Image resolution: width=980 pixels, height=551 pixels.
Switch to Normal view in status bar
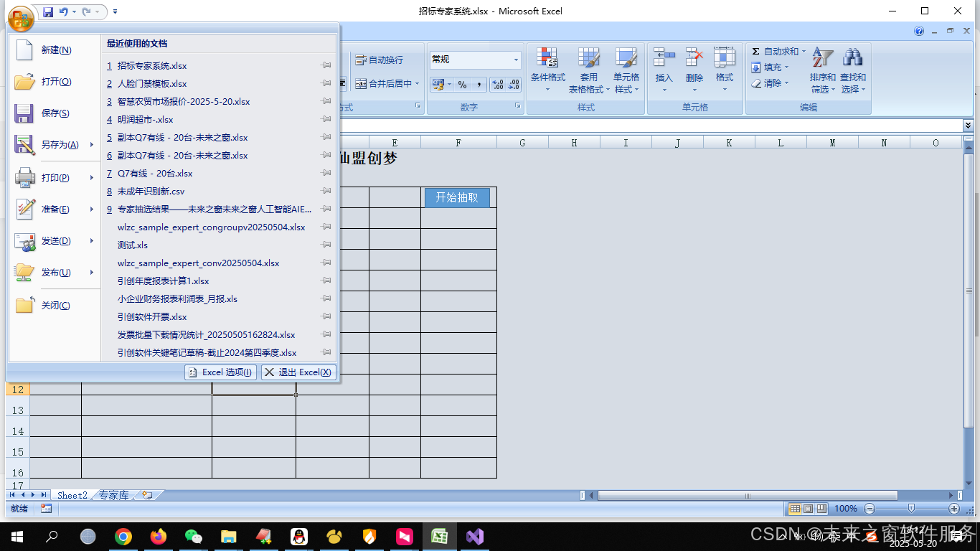tap(795, 509)
